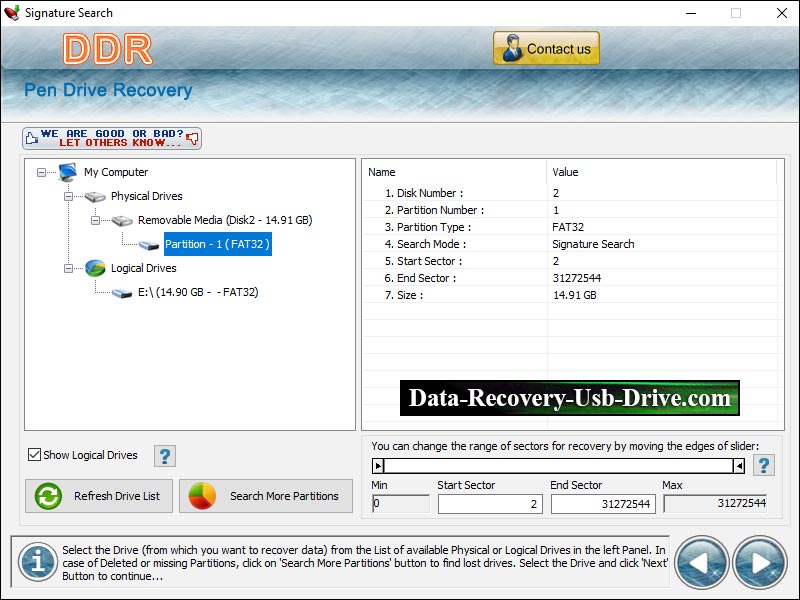Click the Max sector field
Viewport: 800px width, 600px height.
coord(715,504)
